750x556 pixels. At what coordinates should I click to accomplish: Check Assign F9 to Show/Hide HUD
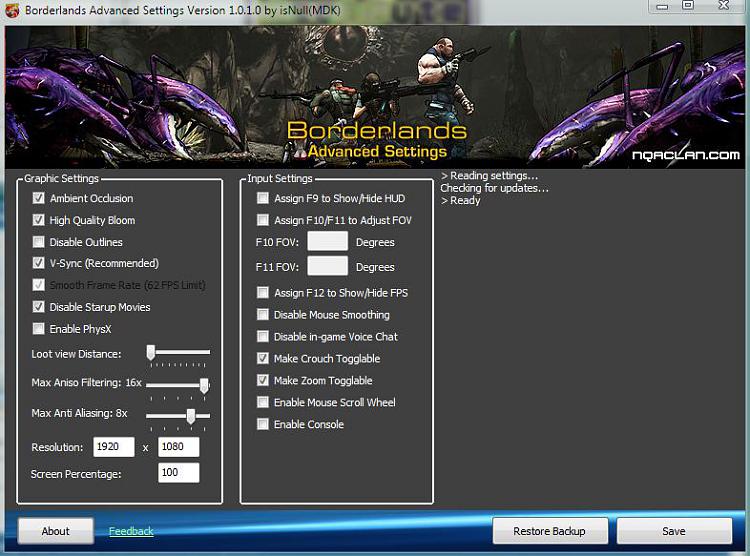[x=263, y=198]
